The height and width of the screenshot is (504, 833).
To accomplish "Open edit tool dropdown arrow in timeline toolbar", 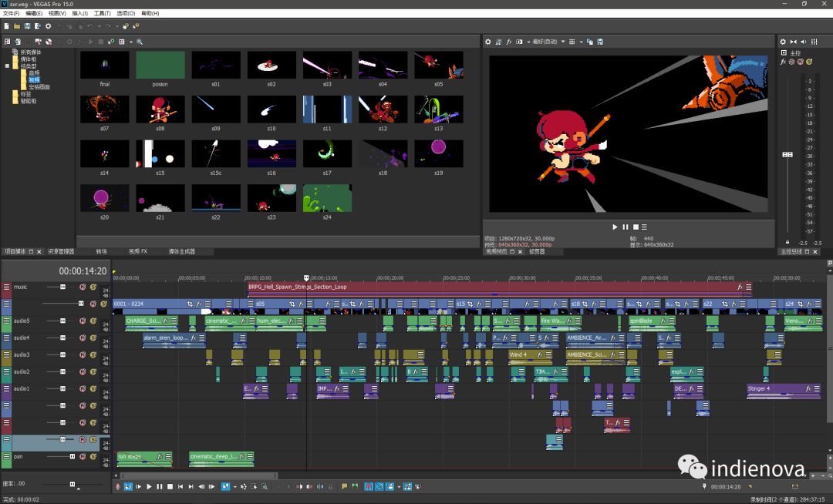I will click(x=234, y=486).
